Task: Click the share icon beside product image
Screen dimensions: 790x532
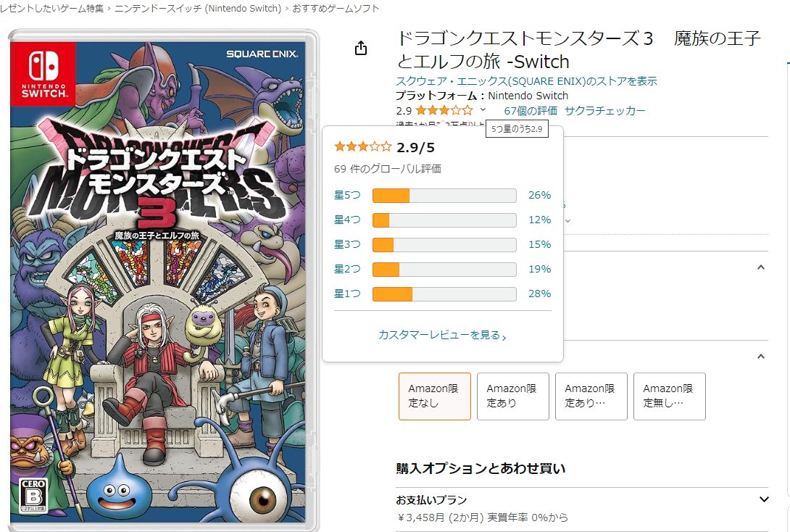Action: (361, 48)
